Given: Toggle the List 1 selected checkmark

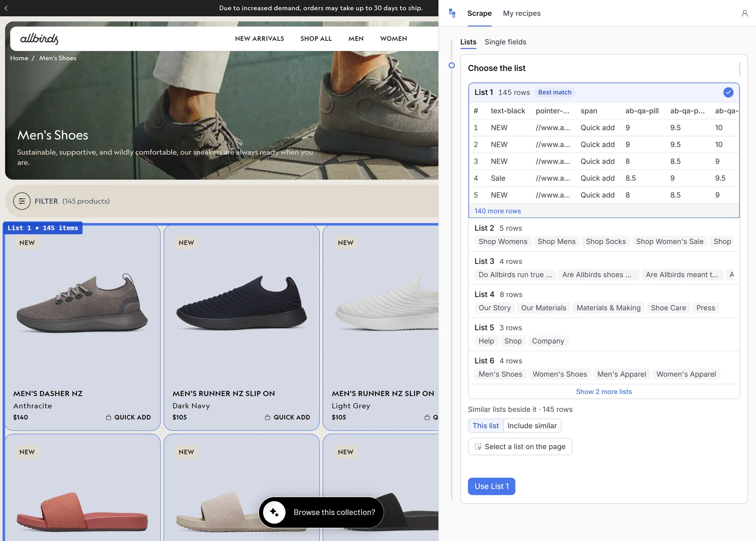Looking at the screenshot, I should point(728,92).
